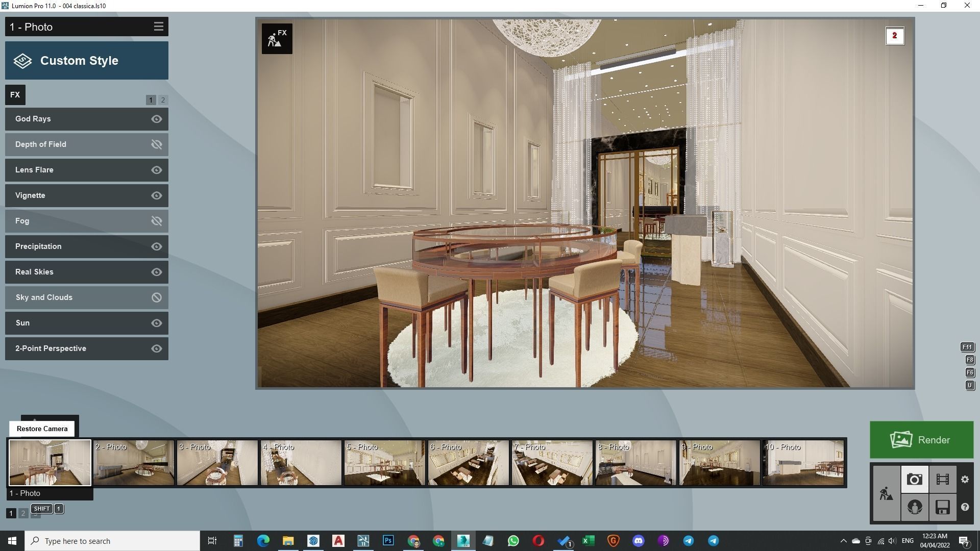The width and height of the screenshot is (980, 551).
Task: Select the 10 - Photo thumbnail
Action: click(803, 463)
